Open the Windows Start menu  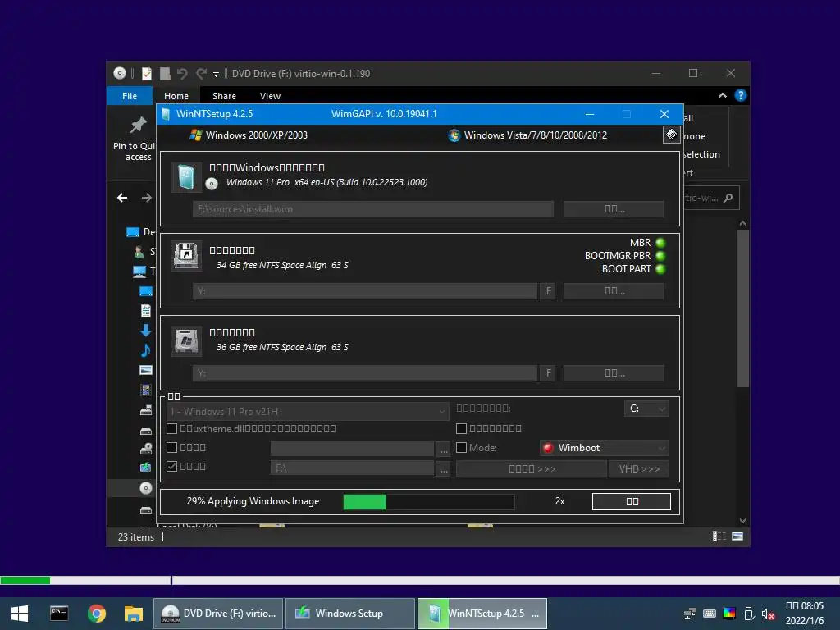point(20,614)
